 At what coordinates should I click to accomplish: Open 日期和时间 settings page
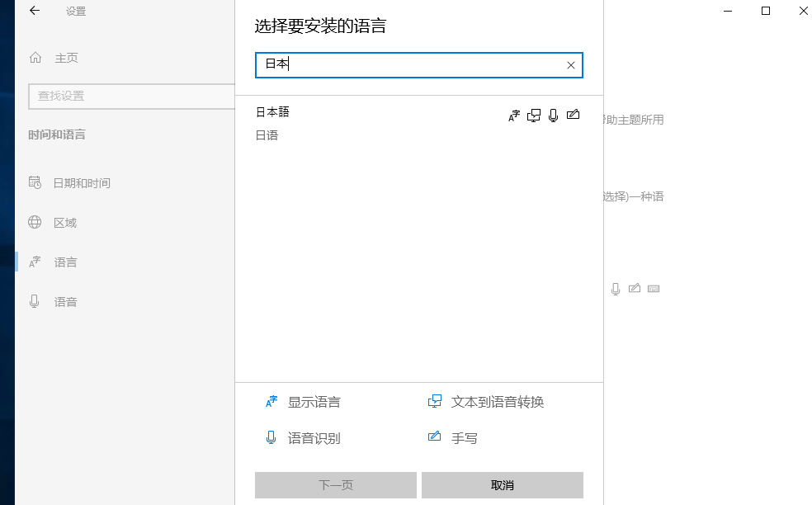[81, 183]
